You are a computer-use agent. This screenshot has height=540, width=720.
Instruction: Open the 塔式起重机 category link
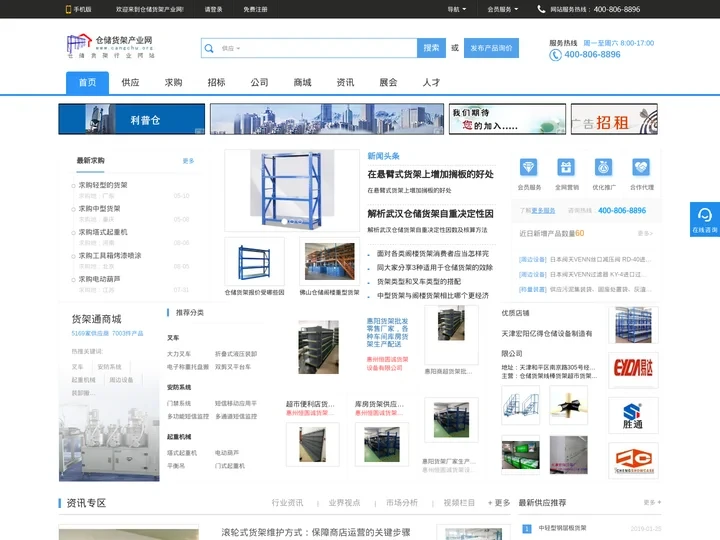pos(182,453)
